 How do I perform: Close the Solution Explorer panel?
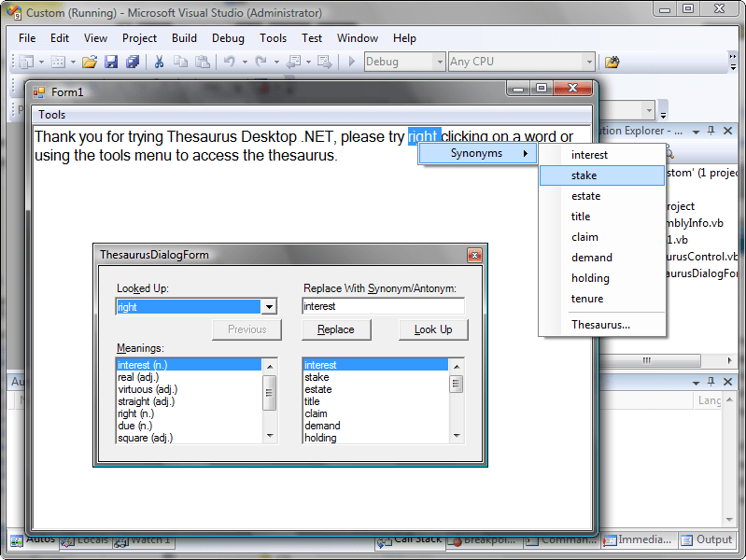pyautogui.click(x=728, y=131)
